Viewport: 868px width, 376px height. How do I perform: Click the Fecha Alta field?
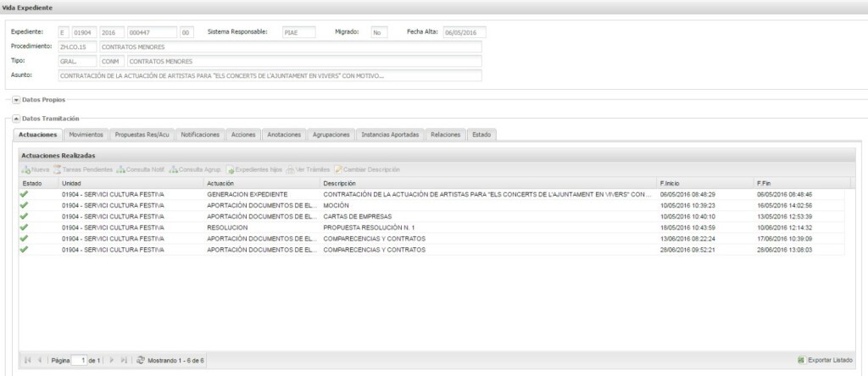465,33
